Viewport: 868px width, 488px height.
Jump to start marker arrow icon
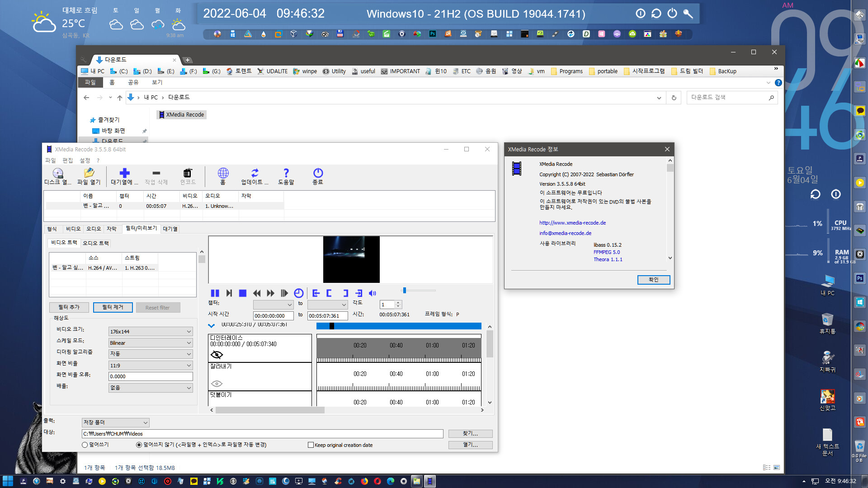tap(316, 293)
